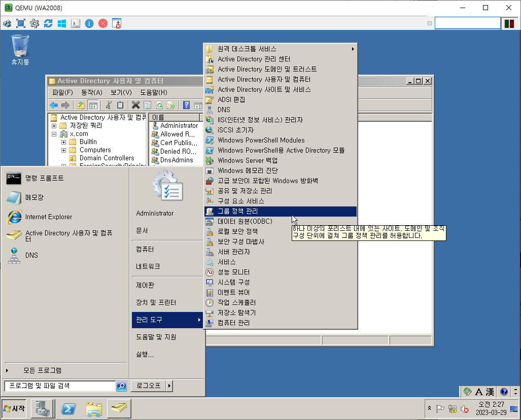The width and height of the screenshot is (521, 420).
Task: Open 명령 프롬프트 from Start menu
Action: coord(65,179)
